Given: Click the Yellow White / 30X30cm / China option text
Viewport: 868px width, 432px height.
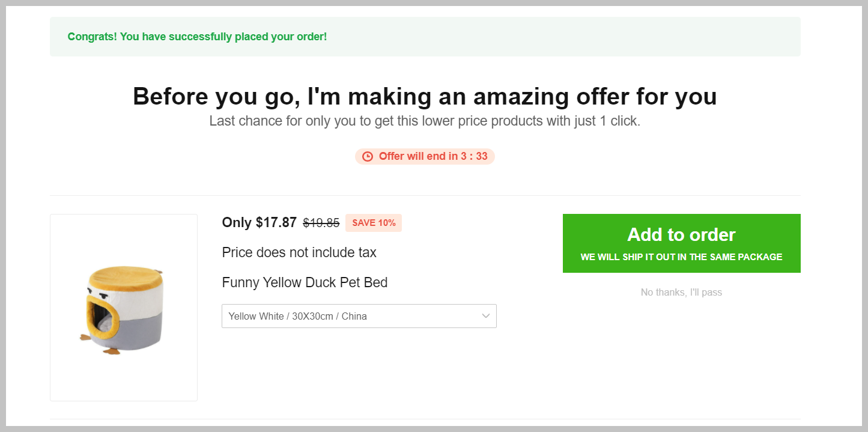Looking at the screenshot, I should pos(297,316).
